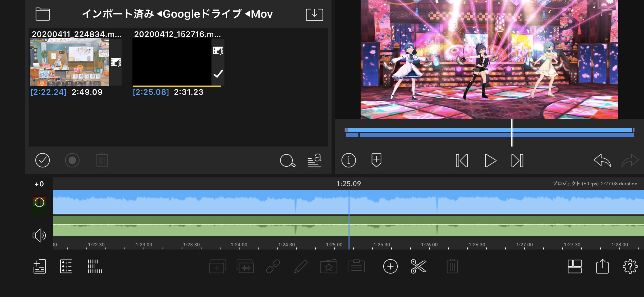Open settings and help gear icon
This screenshot has height=297, width=644.
630,266
